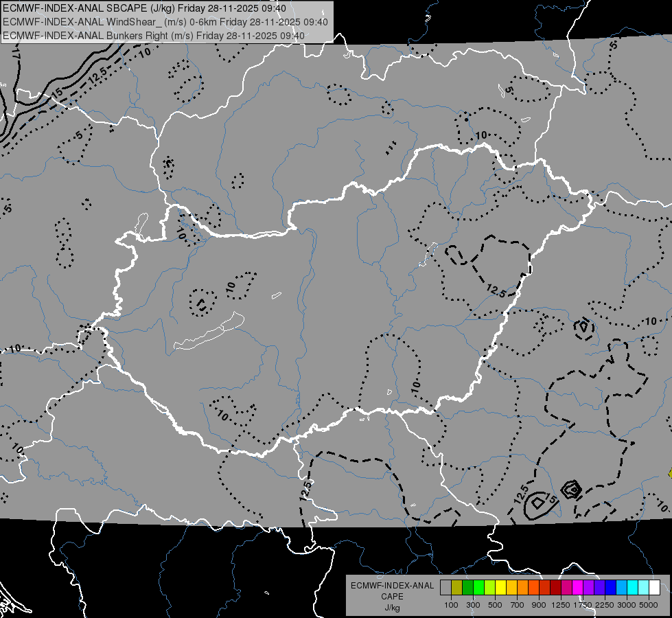Screen dimensions: 672x618
Task: Click the SBCAPE (J/kg) title line
Action: tap(144, 8)
